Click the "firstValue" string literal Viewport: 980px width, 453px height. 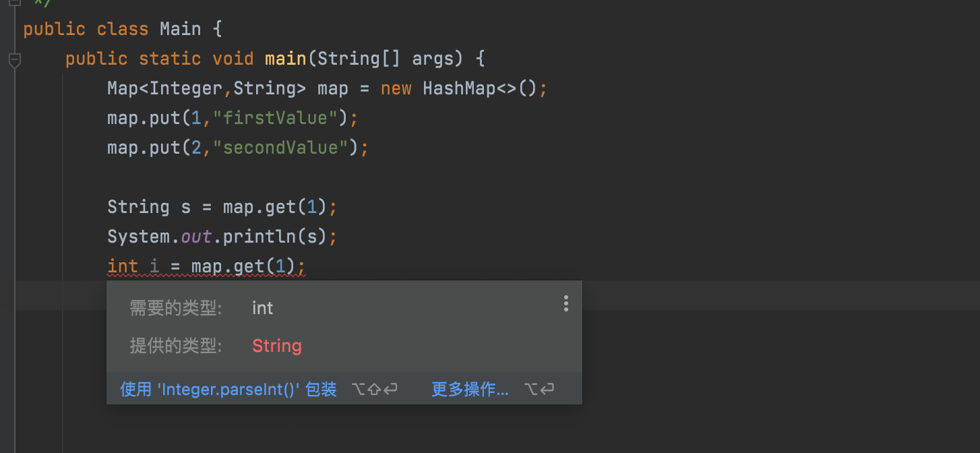click(274, 118)
